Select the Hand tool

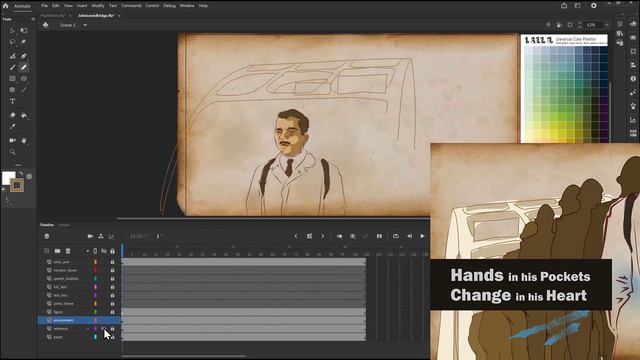[x=24, y=140]
